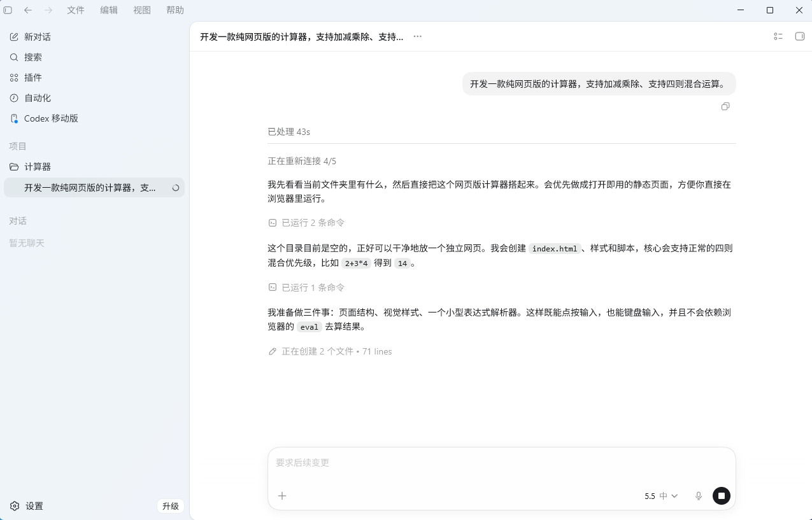Focus the 要求后续变更 input field
The width and height of the screenshot is (812, 520).
point(501,463)
